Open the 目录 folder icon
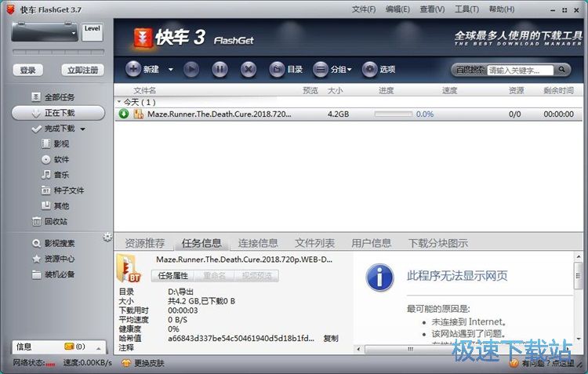The height and width of the screenshot is (374, 588). tap(277, 70)
